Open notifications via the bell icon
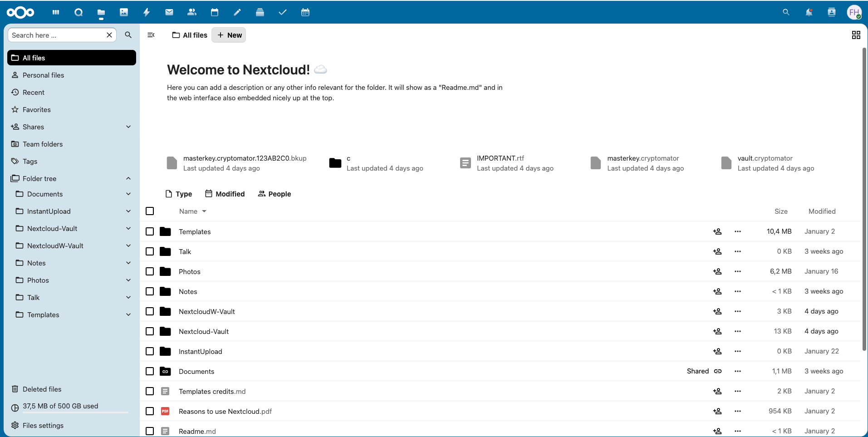Image resolution: width=868 pixels, height=437 pixels. click(x=809, y=12)
